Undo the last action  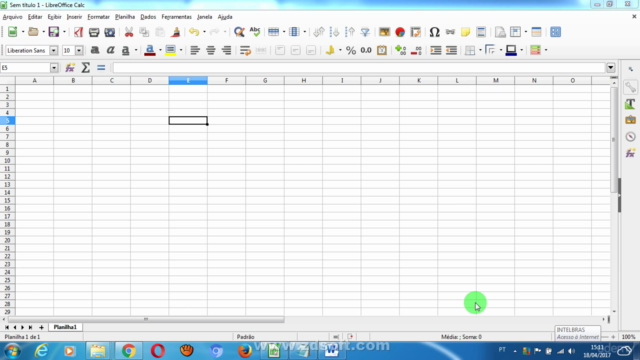194,32
